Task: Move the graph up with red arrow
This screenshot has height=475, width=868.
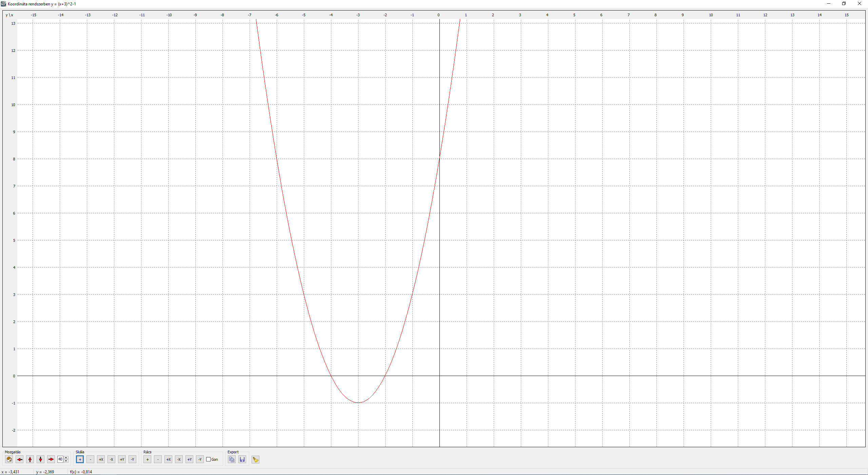Action: [x=30, y=459]
